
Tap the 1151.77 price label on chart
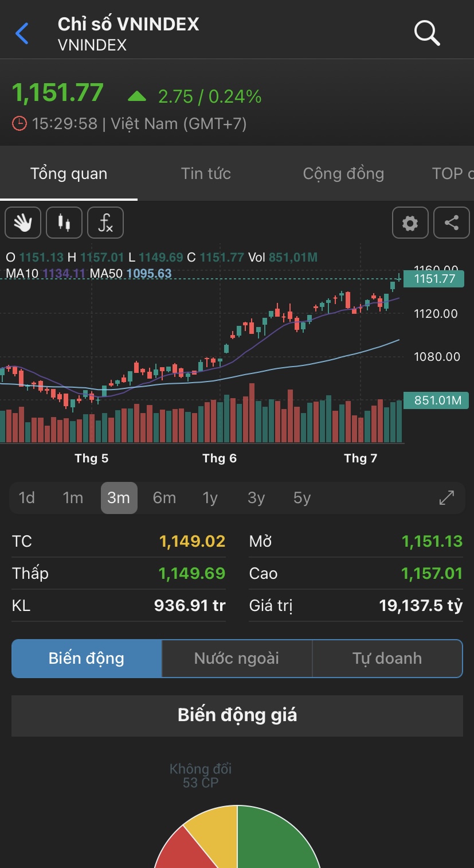coord(433,279)
